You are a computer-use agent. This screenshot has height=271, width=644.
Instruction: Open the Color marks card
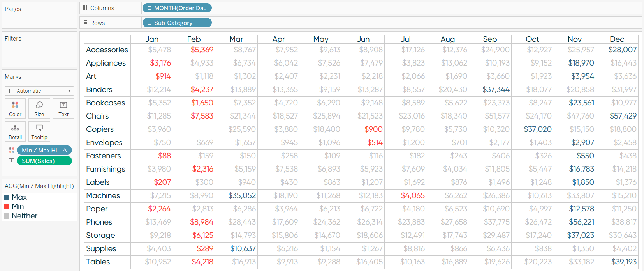tap(15, 108)
